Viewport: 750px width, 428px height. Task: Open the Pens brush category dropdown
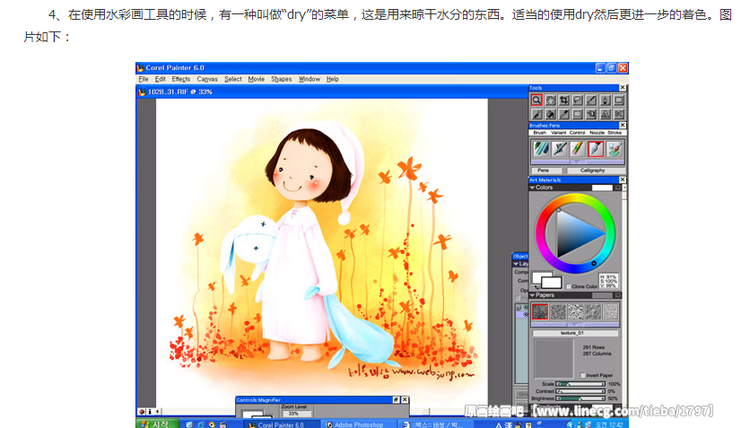coord(547,170)
